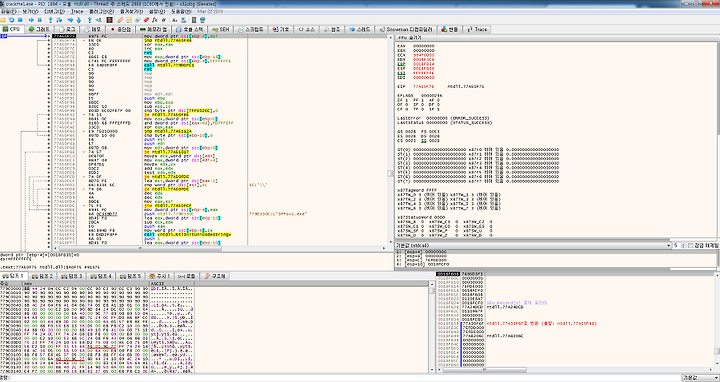Click the stack pane horizontal scrollbar

tap(574, 370)
